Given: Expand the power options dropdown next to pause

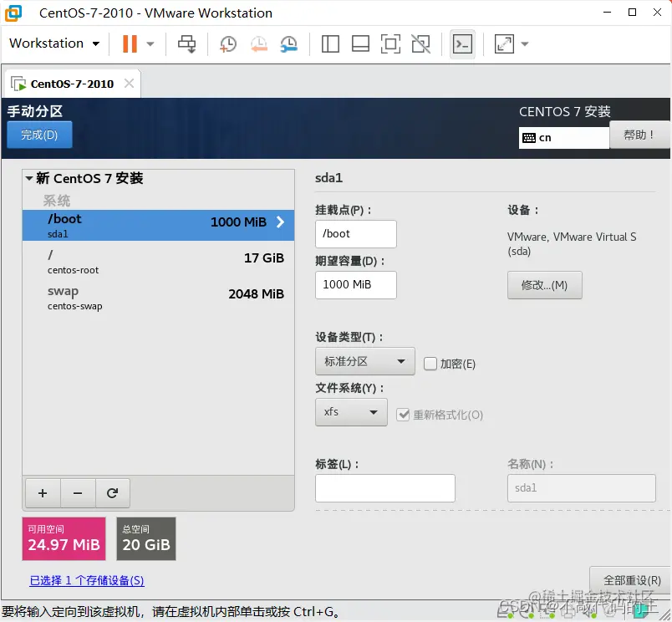Looking at the screenshot, I should 150,43.
